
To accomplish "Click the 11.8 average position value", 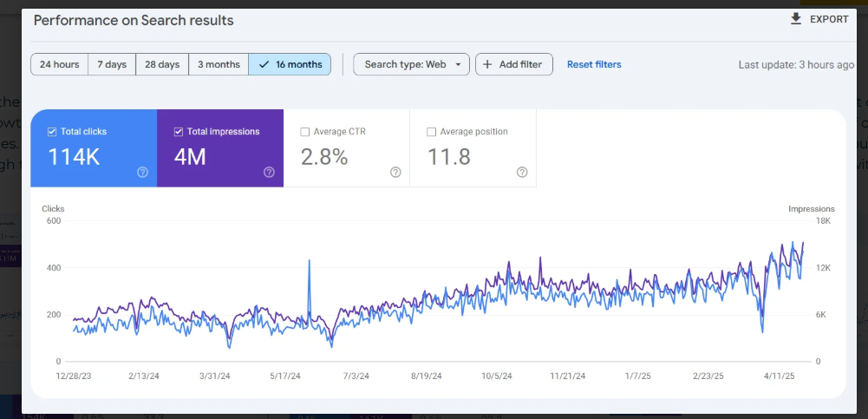I will click(x=449, y=157).
